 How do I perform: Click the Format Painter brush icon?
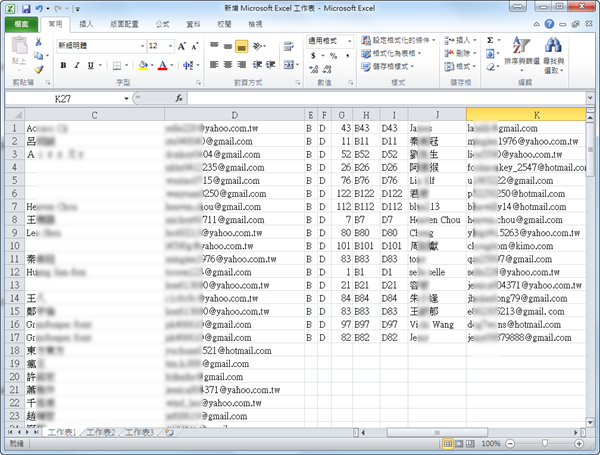[38, 70]
